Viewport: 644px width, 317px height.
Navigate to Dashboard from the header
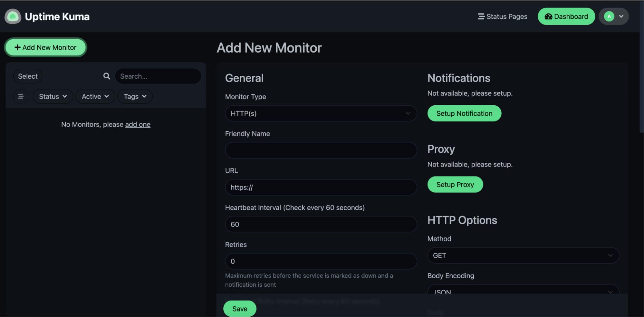point(566,16)
